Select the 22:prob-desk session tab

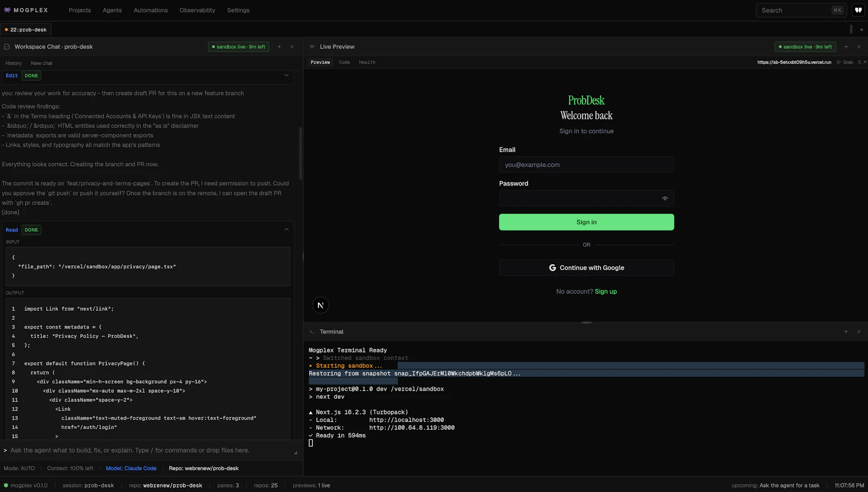26,30
